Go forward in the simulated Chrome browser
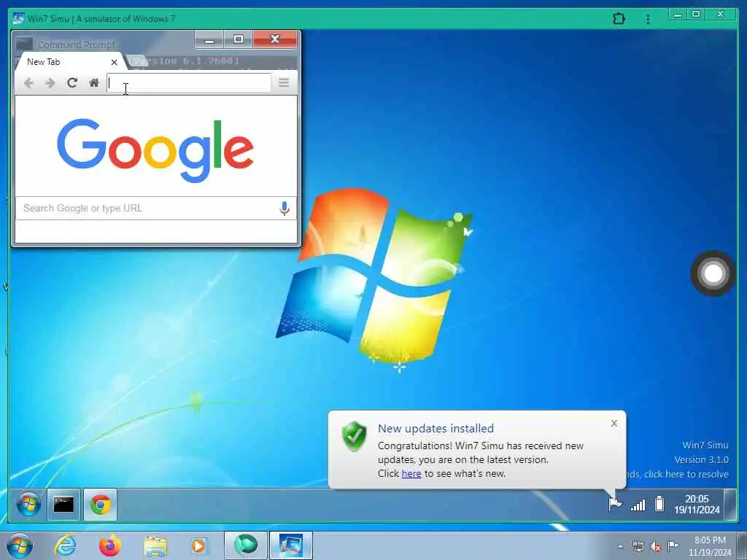This screenshot has height=560, width=747. coord(50,83)
